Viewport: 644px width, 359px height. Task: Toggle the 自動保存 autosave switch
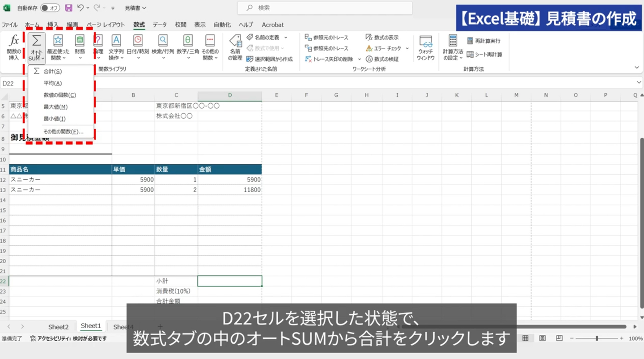pos(50,8)
